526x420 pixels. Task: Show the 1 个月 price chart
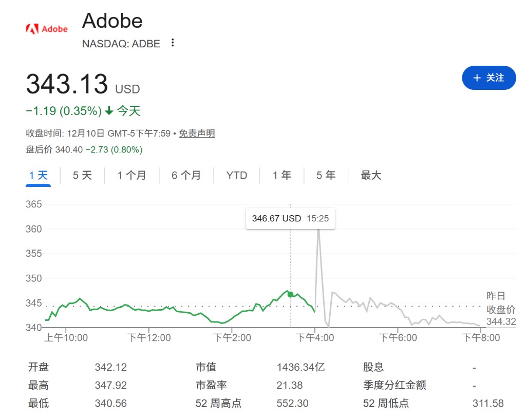[131, 176]
